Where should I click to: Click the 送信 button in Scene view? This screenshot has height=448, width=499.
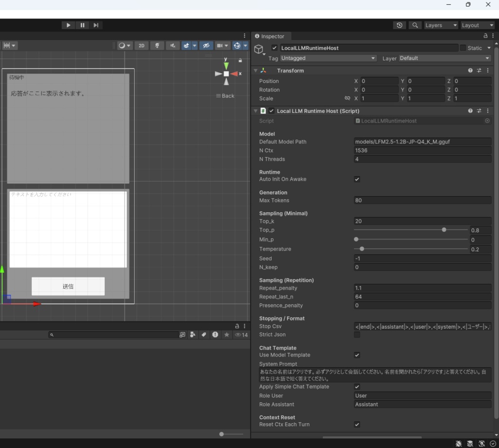(68, 286)
